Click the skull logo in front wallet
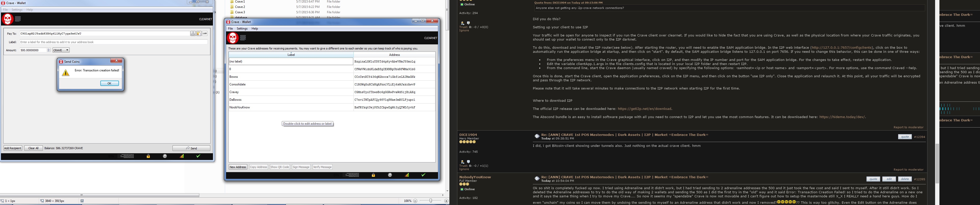Viewport: 980px width, 205px height. [233, 38]
